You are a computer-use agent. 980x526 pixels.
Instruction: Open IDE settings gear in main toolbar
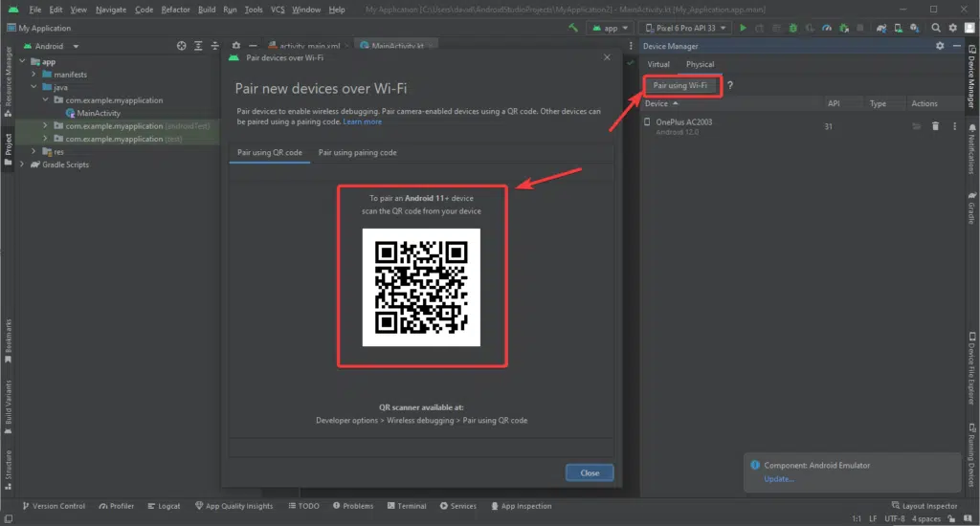click(x=952, y=28)
